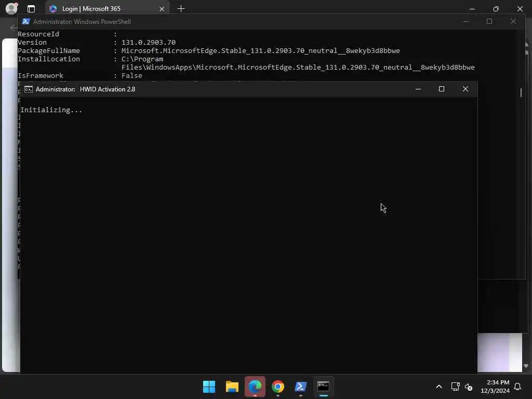Open network status tray icon
Screen dimensions: 532x399
455,387
